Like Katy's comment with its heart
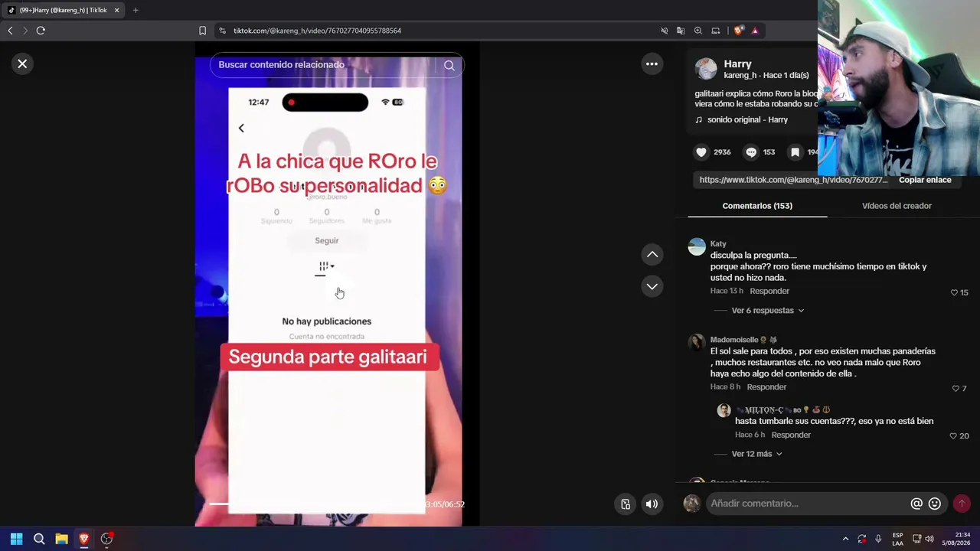This screenshot has width=980, height=551. (954, 292)
